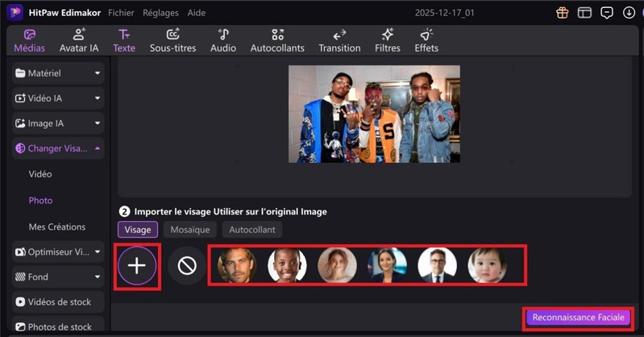
Task: Choose the blonde woman face preset
Action: point(337,265)
